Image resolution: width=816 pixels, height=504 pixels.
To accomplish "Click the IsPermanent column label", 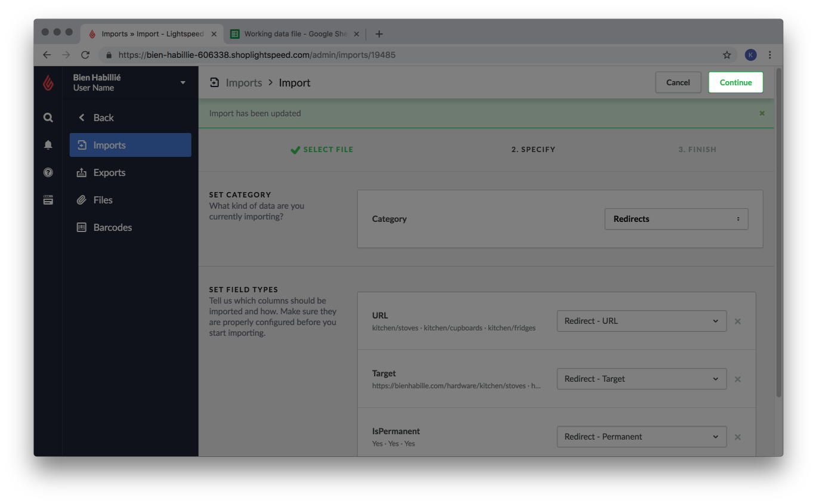I will point(396,431).
